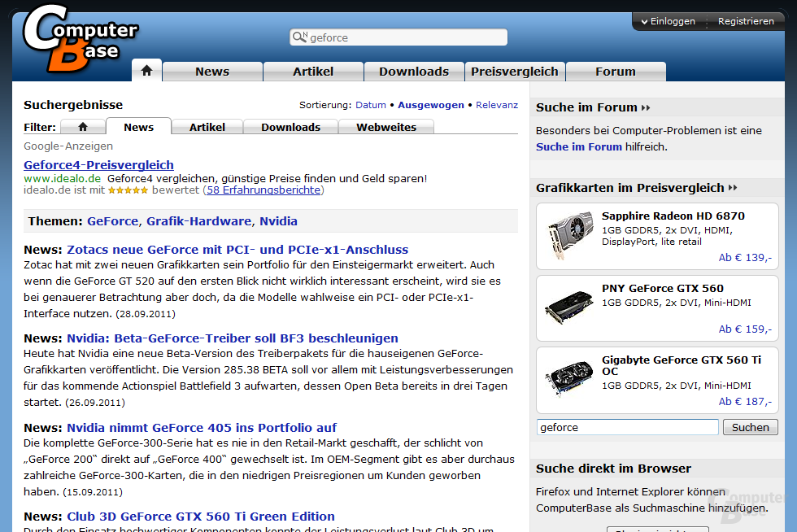Open the Downloads main navigation tab
797x532 pixels.
click(x=414, y=72)
